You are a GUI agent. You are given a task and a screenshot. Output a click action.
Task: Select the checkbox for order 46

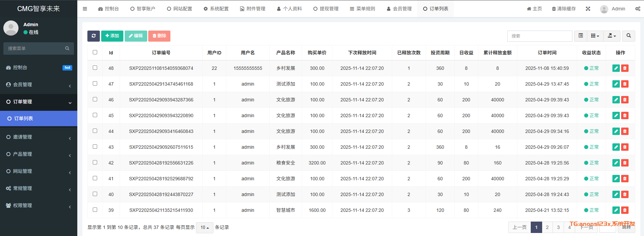(95, 99)
